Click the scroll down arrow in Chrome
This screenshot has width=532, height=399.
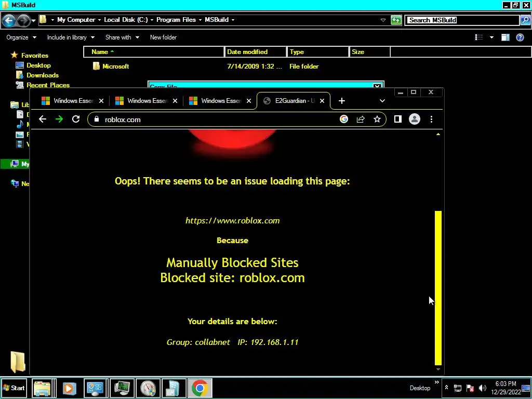tap(438, 369)
